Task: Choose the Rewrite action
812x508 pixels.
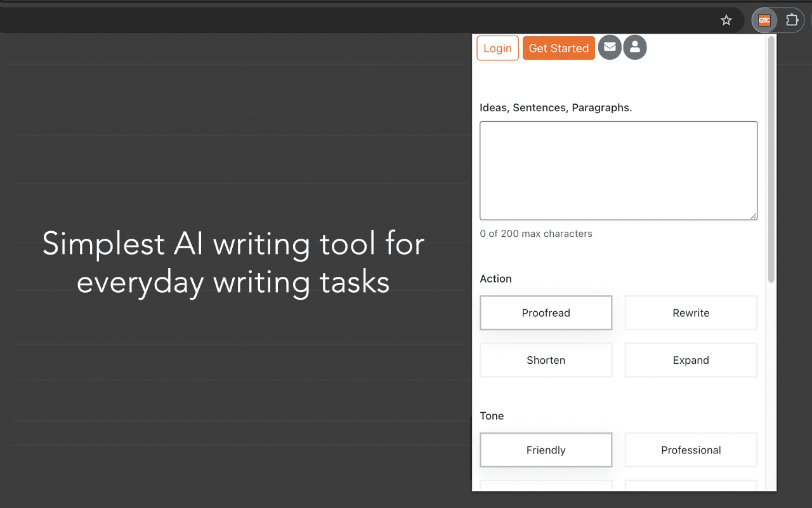Action: 691,313
